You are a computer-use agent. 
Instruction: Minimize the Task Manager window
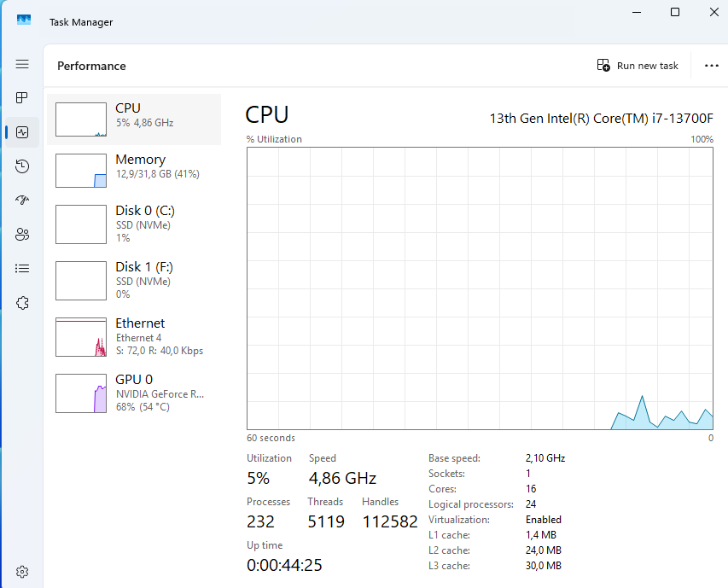(637, 12)
